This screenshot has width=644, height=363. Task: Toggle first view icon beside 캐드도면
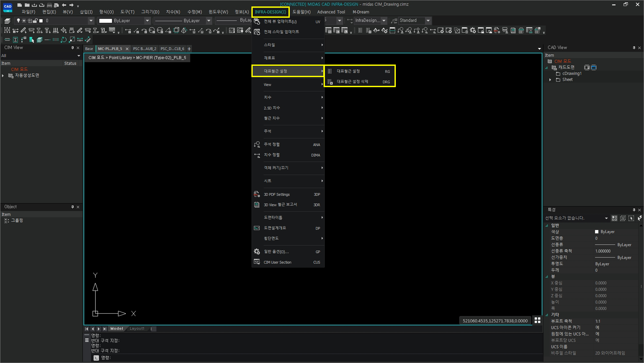point(587,67)
